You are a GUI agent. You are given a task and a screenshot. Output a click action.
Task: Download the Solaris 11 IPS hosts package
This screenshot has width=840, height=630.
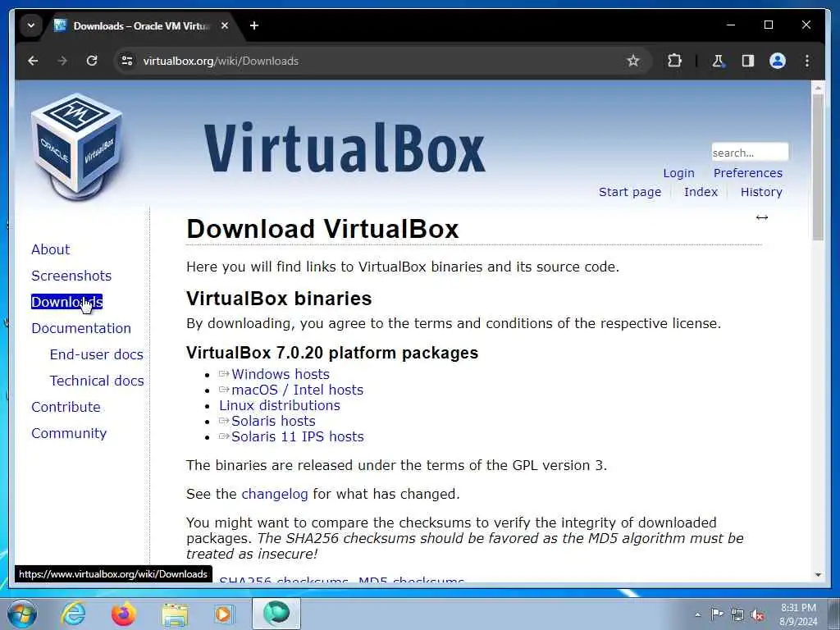(x=297, y=436)
